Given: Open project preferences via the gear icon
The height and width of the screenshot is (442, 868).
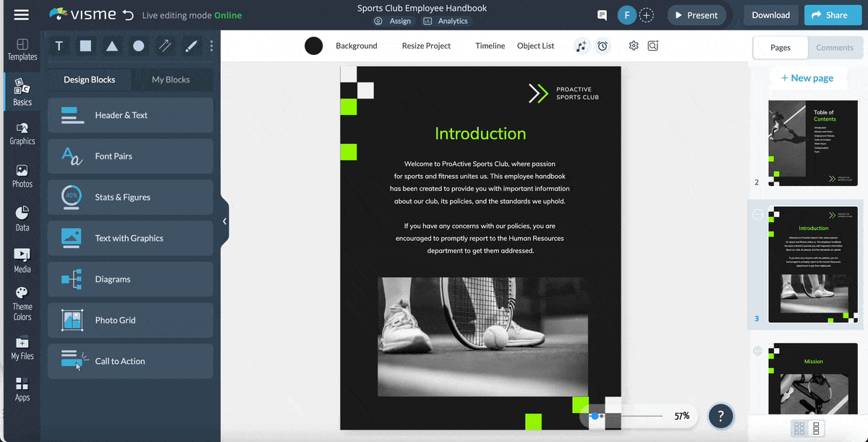Looking at the screenshot, I should pos(633,46).
